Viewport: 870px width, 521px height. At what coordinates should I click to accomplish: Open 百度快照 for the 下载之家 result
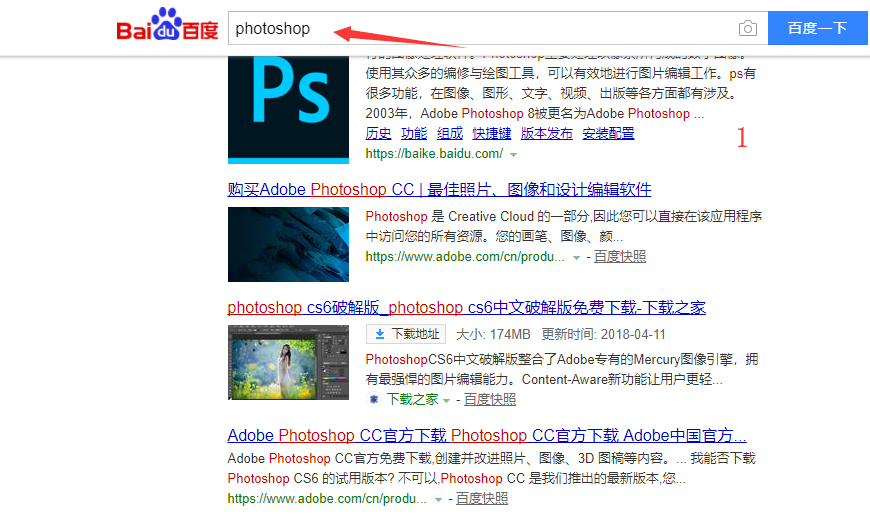[x=490, y=399]
